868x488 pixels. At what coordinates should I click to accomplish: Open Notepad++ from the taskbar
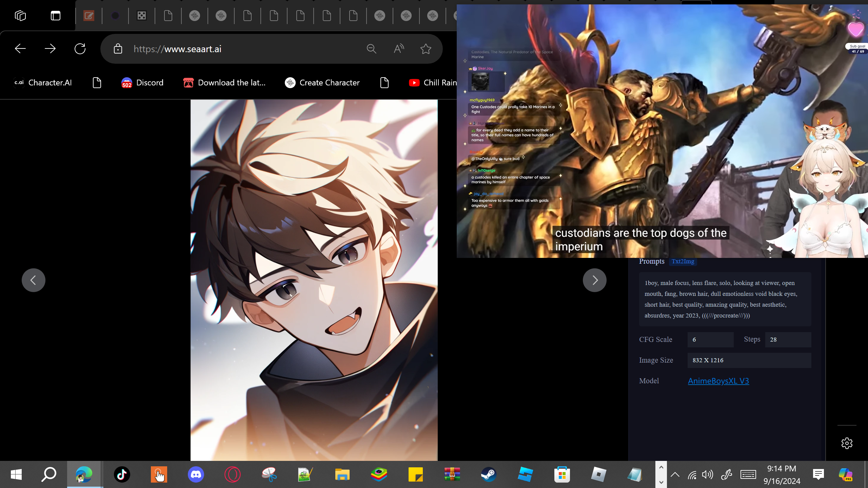[x=305, y=474]
